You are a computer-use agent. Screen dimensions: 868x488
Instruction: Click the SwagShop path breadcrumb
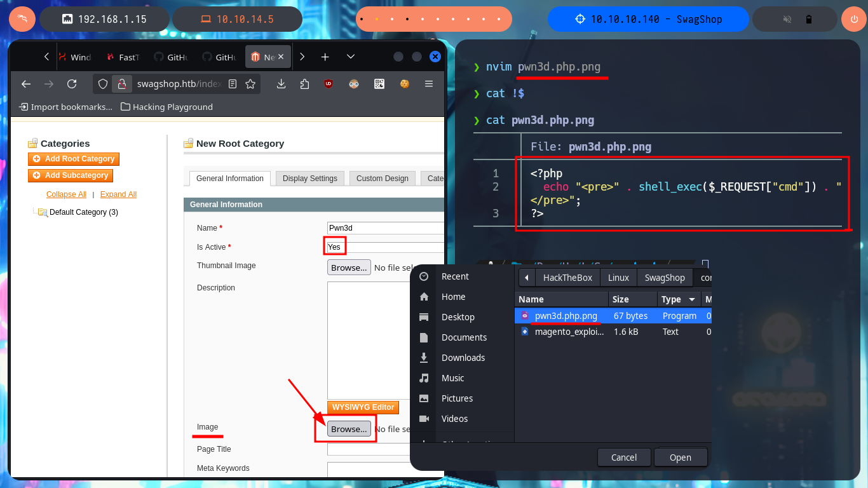click(x=665, y=278)
